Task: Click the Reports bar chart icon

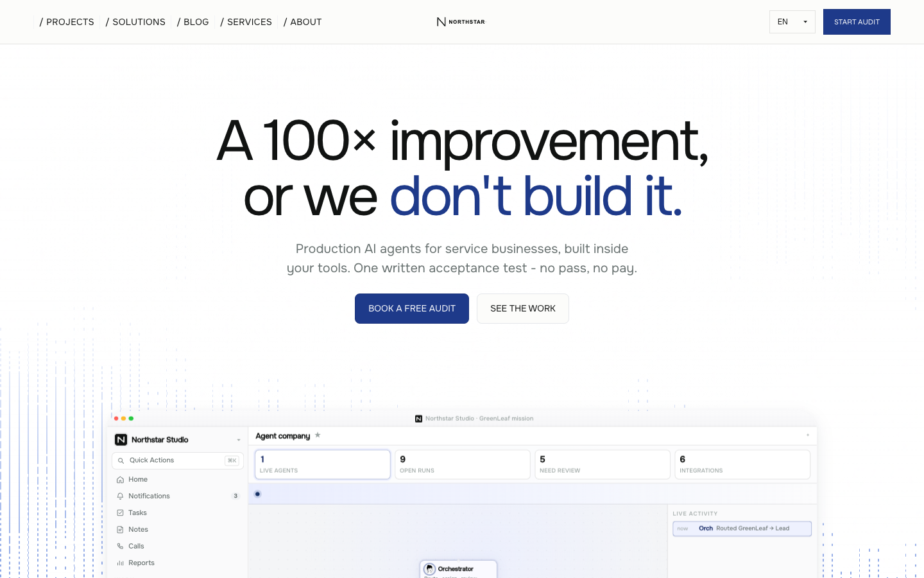Action: coord(120,563)
